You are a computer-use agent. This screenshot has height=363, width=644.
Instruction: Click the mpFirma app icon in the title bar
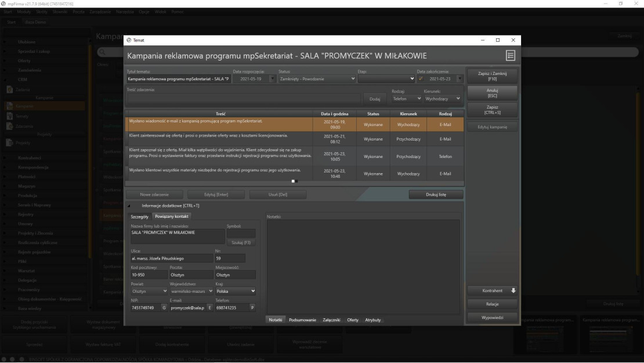pos(3,3)
